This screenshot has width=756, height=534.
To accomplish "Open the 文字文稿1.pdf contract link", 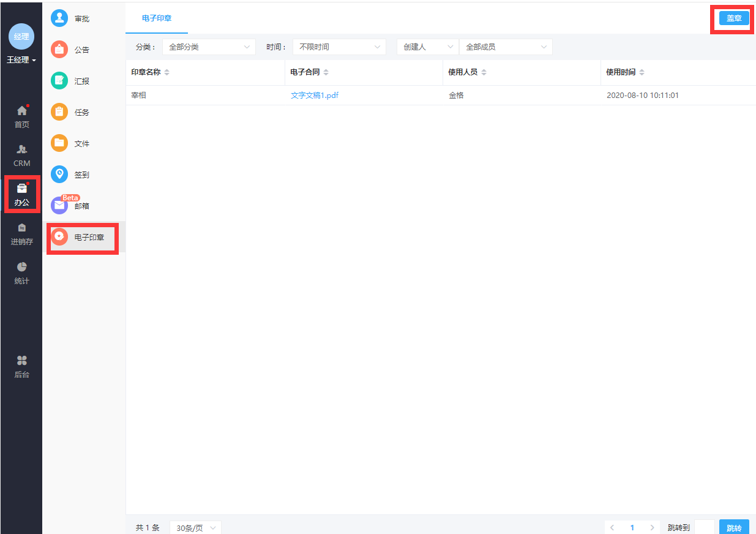I will (x=315, y=96).
